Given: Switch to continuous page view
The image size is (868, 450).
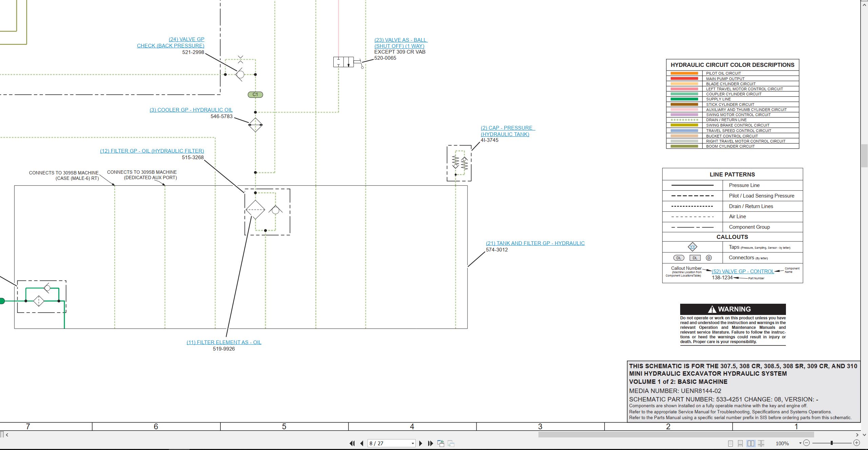Looking at the screenshot, I should 741,443.
